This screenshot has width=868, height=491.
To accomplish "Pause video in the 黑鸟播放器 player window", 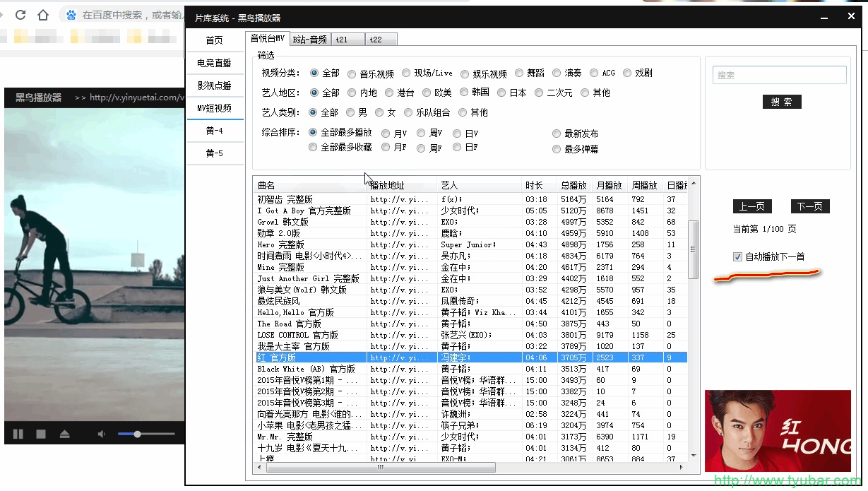I will click(x=18, y=434).
